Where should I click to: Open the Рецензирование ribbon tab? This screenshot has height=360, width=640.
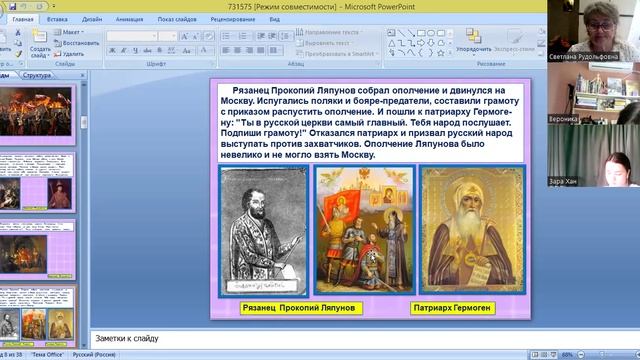click(x=233, y=19)
